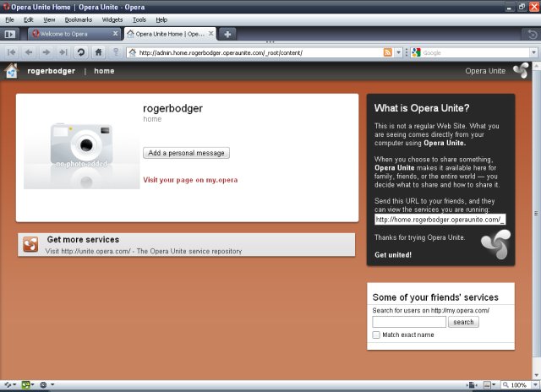541x392 pixels.
Task: Click the Reload page toolbar icon
Action: click(x=81, y=52)
